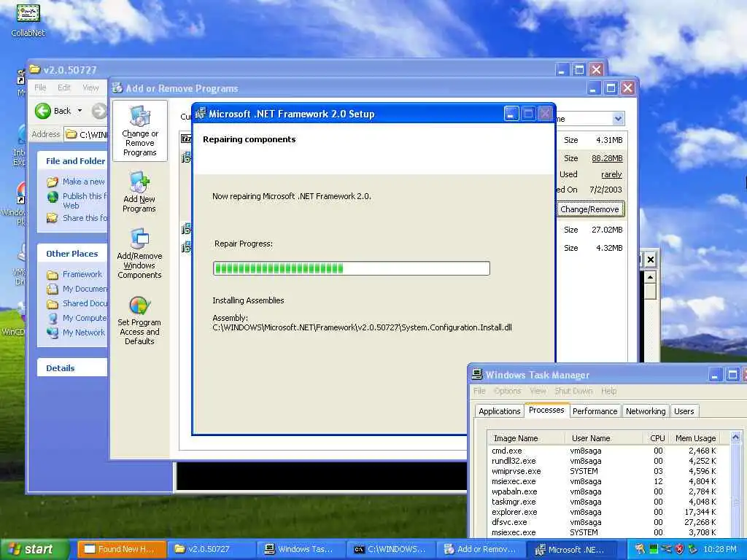Click the Repair Progress bar

(351, 268)
